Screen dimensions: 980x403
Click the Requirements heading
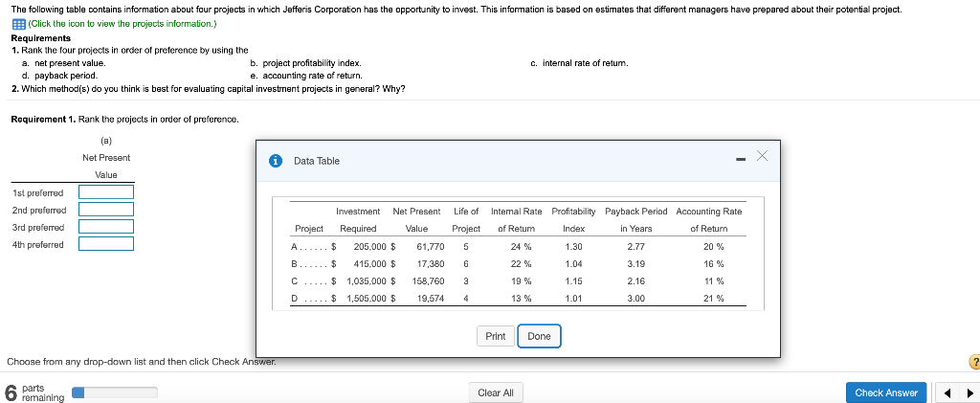click(40, 38)
